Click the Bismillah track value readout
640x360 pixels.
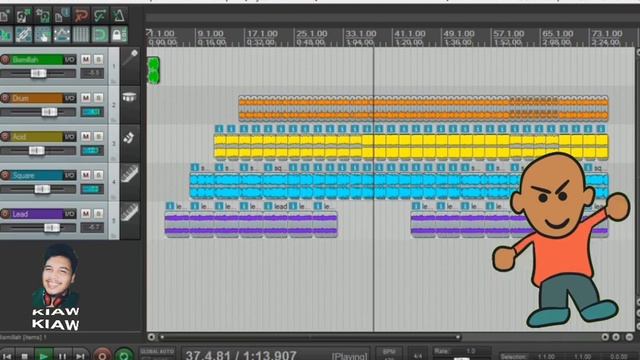92,73
